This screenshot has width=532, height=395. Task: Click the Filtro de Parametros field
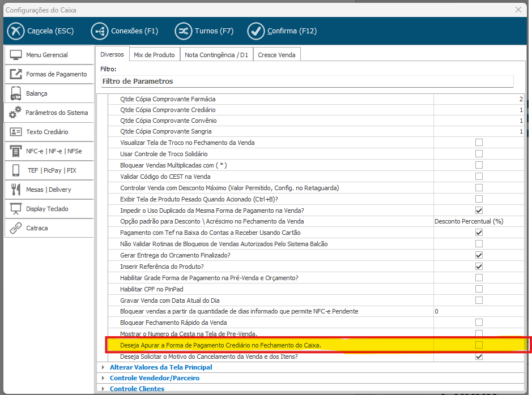coord(306,81)
